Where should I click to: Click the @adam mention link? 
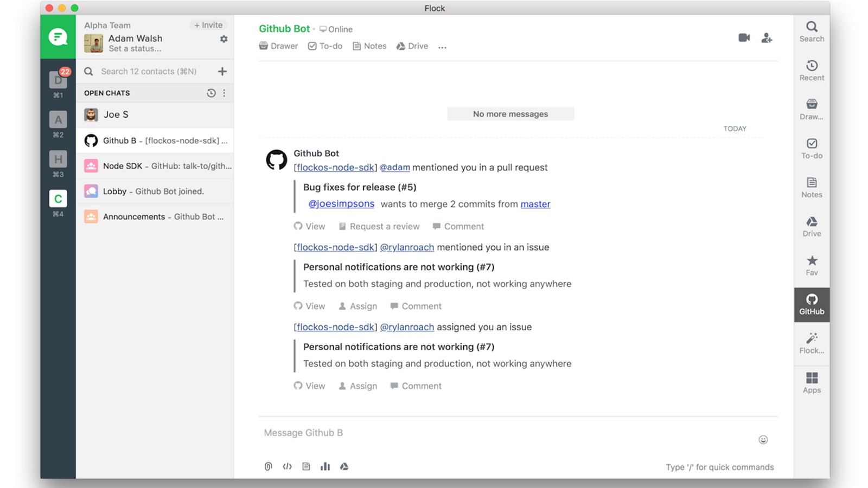pyautogui.click(x=395, y=168)
